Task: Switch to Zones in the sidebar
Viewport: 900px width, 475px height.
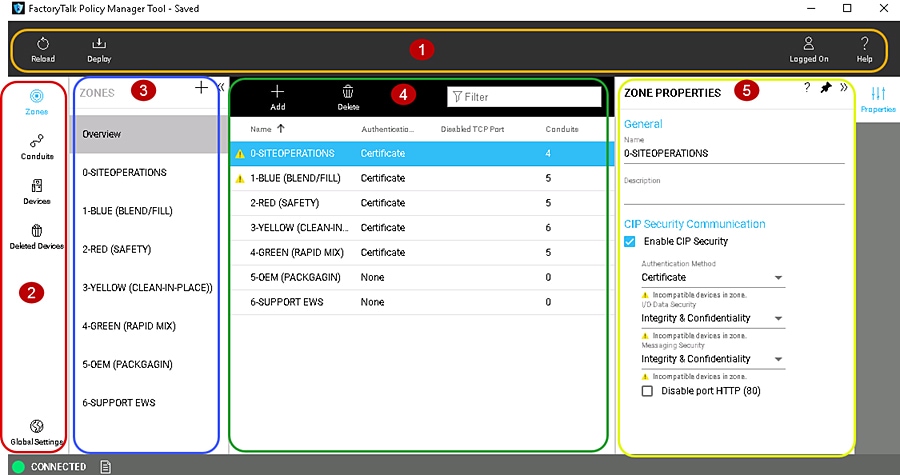Action: click(x=37, y=102)
